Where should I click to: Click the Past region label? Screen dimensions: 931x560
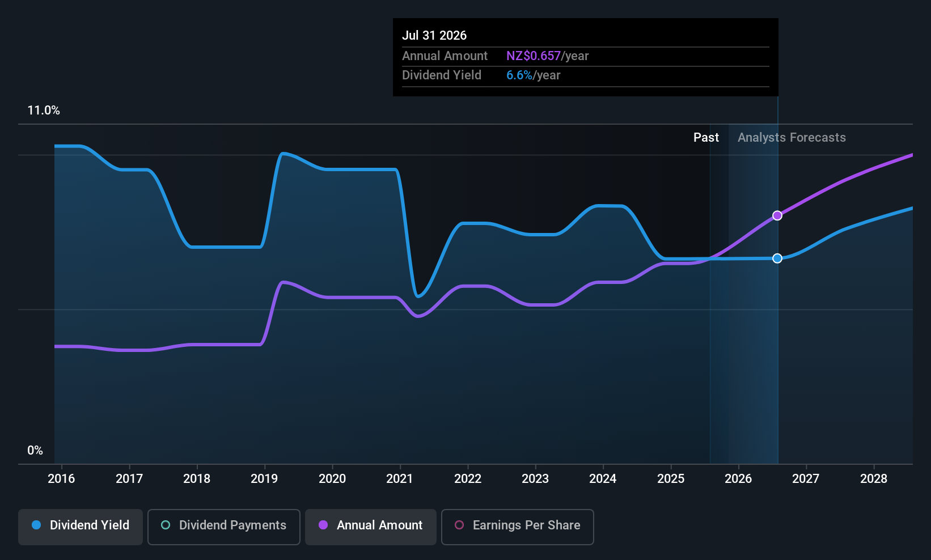point(706,138)
